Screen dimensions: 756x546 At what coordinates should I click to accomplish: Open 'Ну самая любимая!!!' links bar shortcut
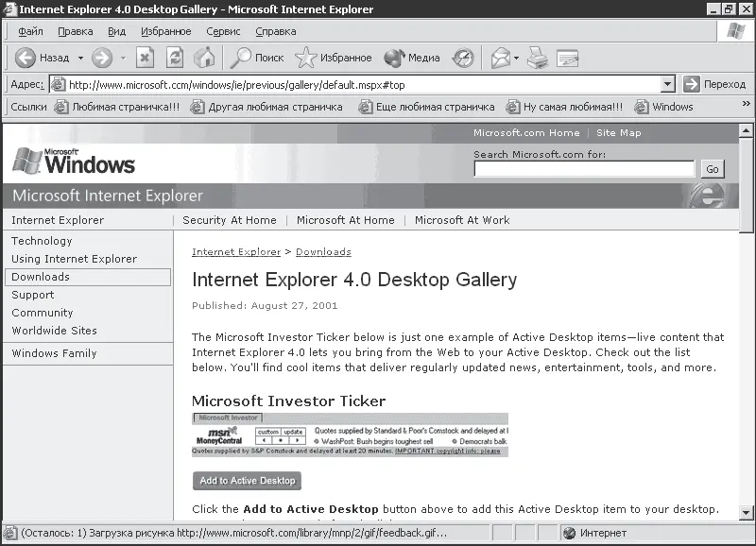[x=564, y=107]
